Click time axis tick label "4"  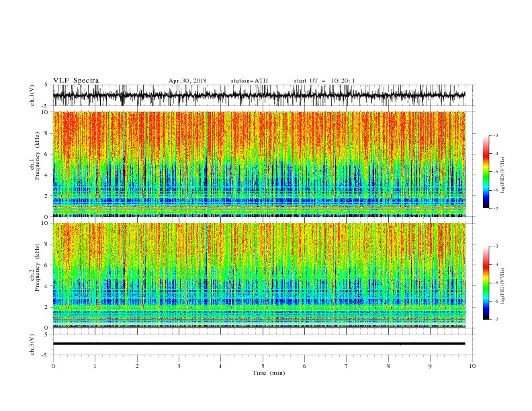pos(220,366)
